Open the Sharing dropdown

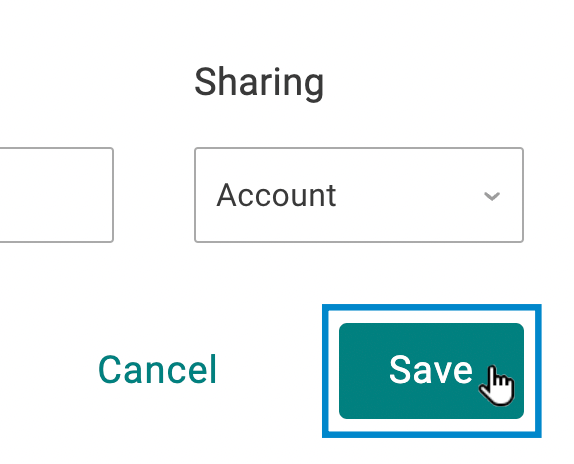coord(359,195)
